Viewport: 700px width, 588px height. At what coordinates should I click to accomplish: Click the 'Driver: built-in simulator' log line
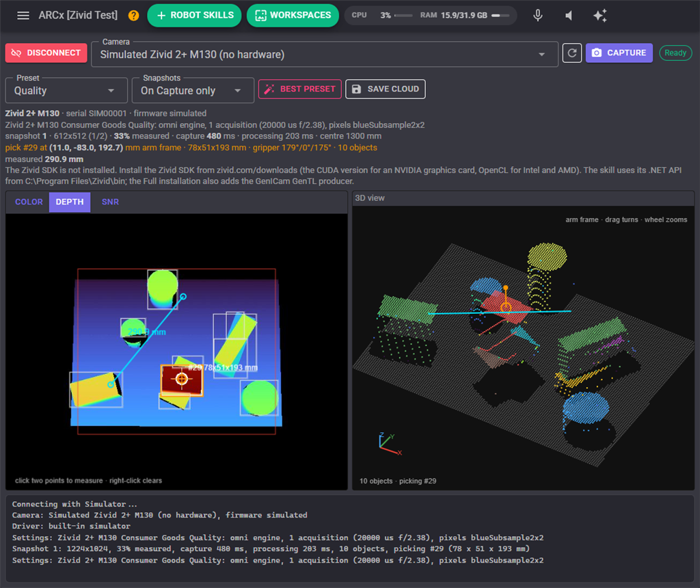tap(71, 526)
